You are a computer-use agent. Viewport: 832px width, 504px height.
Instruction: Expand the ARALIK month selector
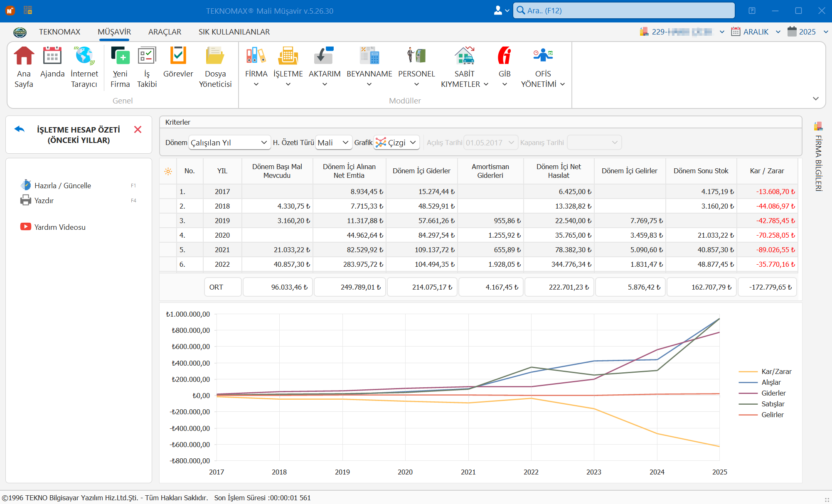point(756,32)
